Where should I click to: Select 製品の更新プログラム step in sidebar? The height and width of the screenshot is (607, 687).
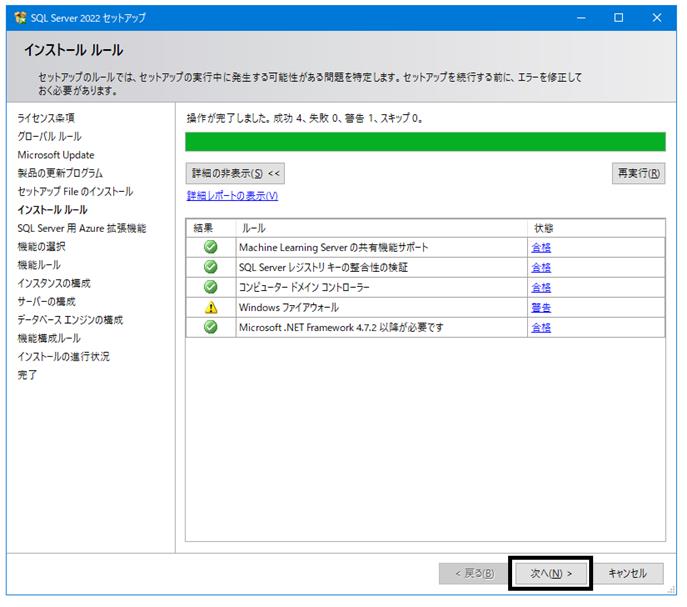tap(60, 173)
